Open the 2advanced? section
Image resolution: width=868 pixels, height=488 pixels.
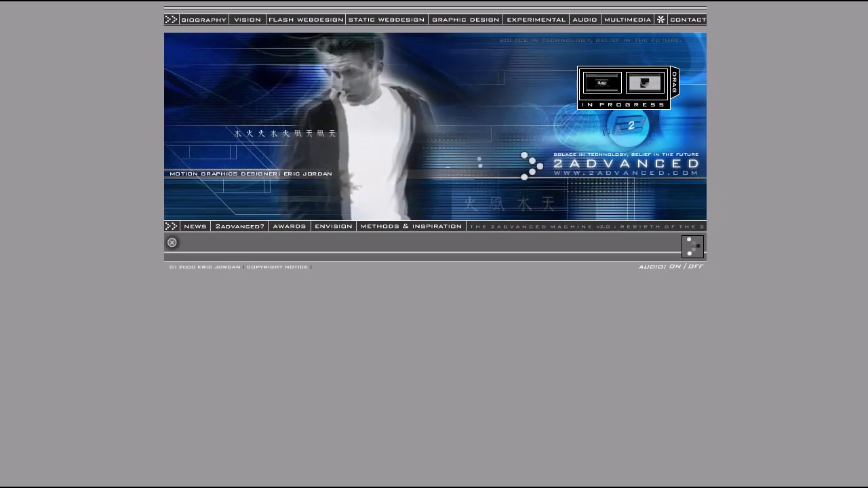point(239,226)
